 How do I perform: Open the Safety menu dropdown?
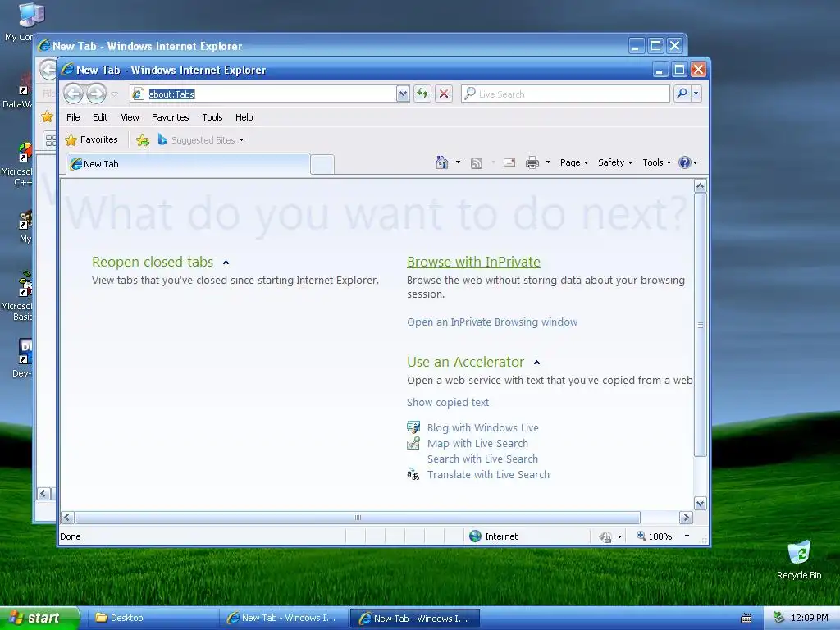615,162
